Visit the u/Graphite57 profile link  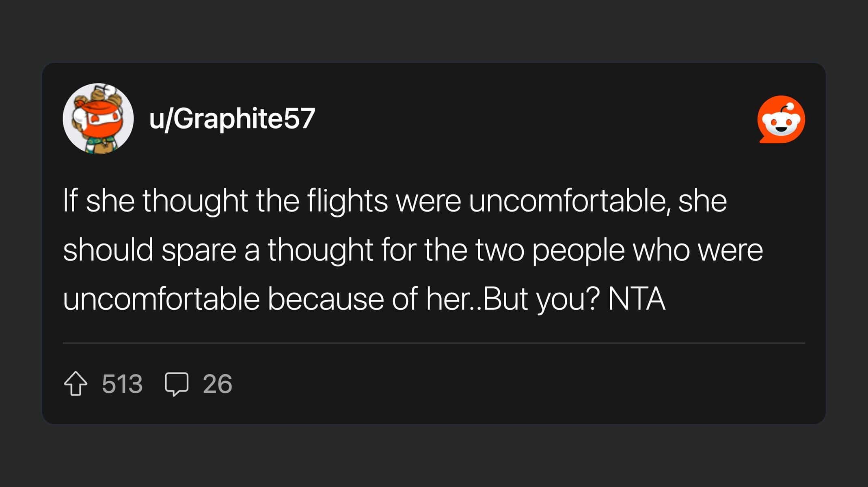tap(232, 119)
